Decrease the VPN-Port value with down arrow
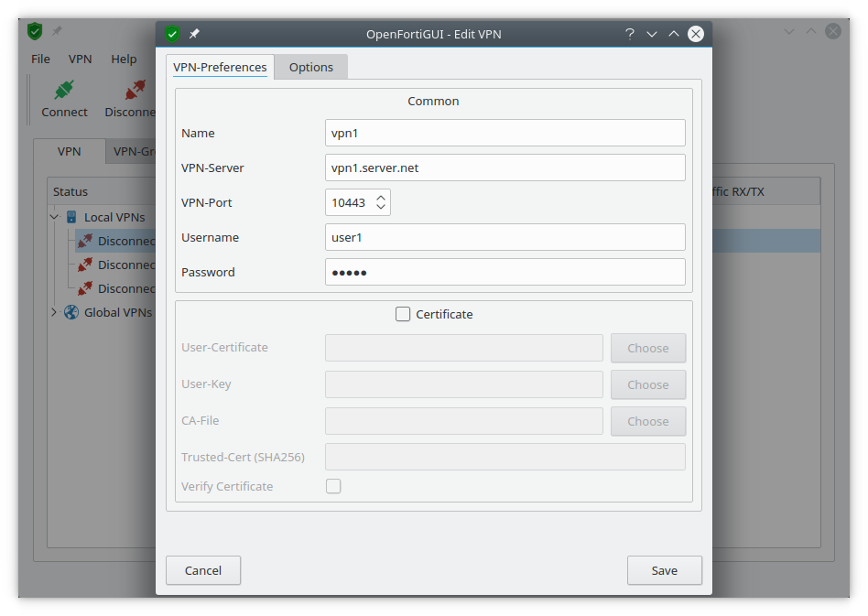Image resolution: width=868 pixels, height=616 pixels. click(x=381, y=207)
